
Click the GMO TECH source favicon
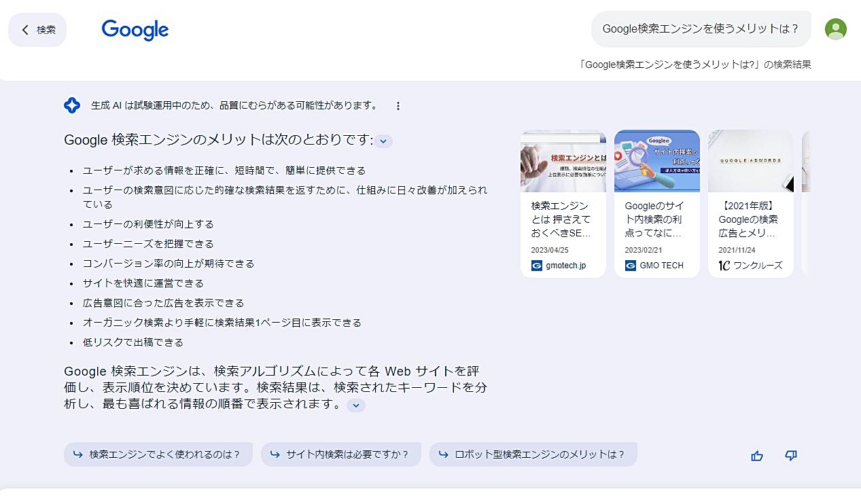click(x=630, y=266)
